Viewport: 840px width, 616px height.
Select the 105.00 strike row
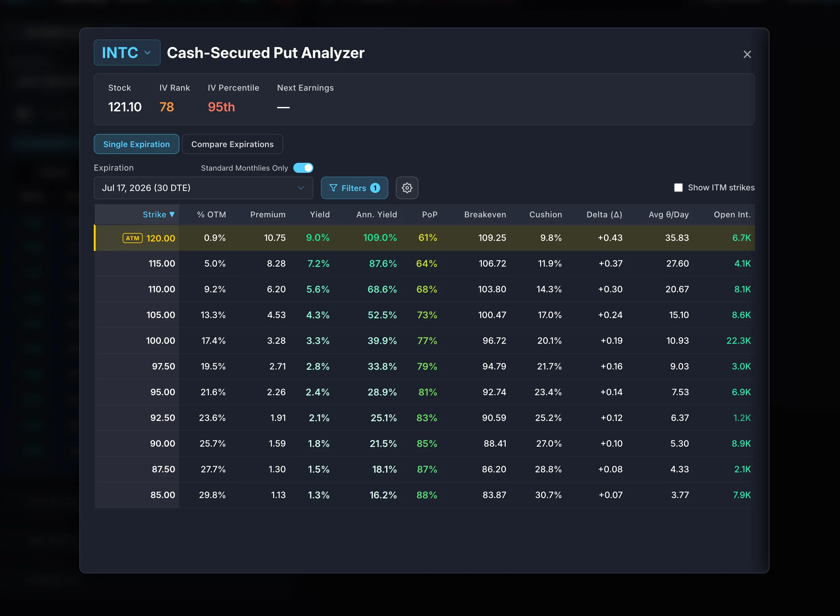coord(425,315)
